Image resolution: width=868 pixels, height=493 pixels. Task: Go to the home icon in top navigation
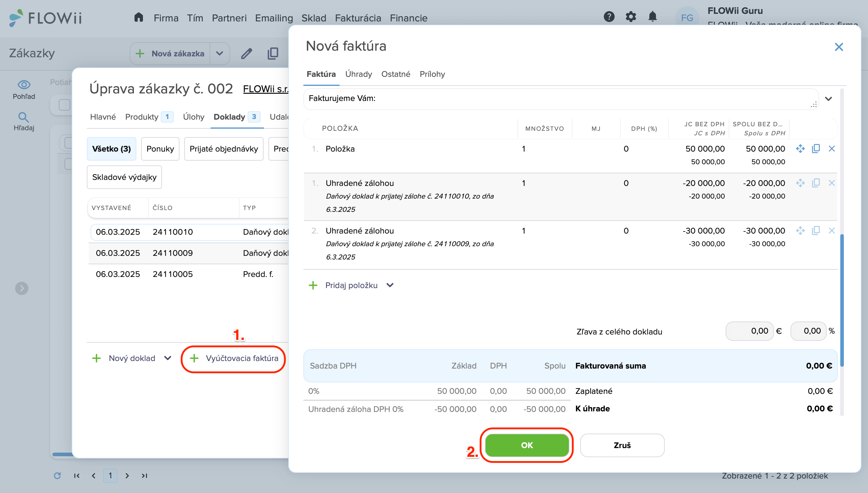coord(138,17)
